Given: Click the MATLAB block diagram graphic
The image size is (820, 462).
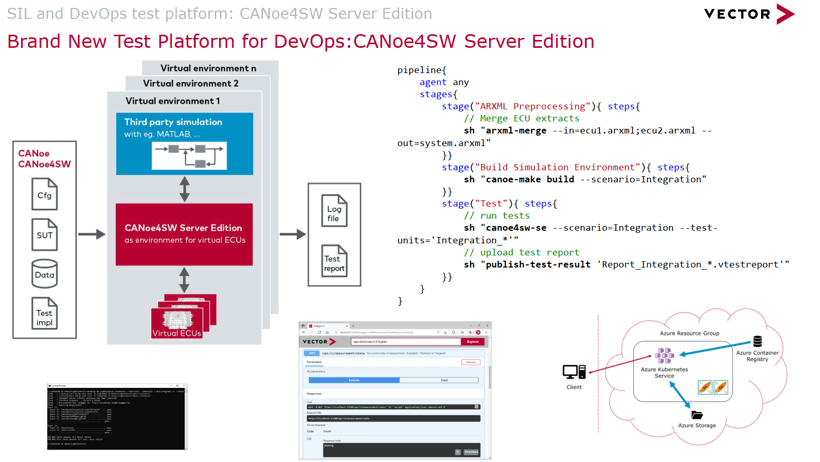Looking at the screenshot, I should click(x=189, y=155).
